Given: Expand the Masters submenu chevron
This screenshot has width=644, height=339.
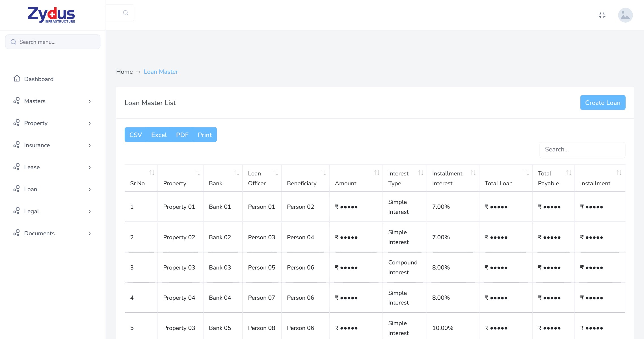Looking at the screenshot, I should click(x=90, y=101).
